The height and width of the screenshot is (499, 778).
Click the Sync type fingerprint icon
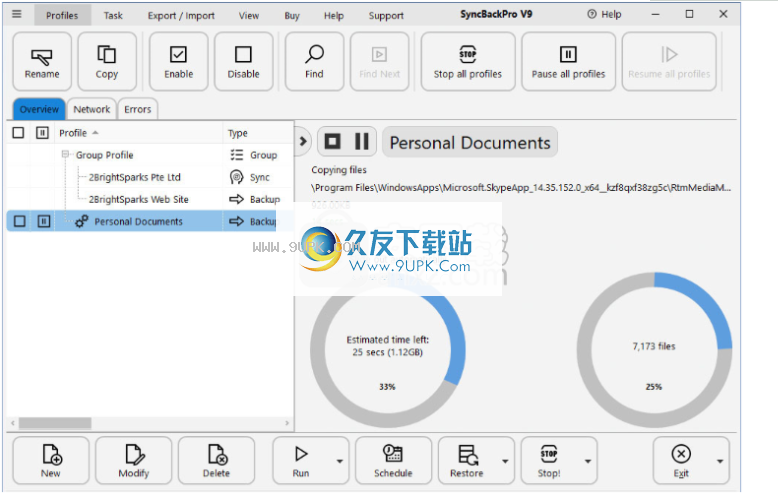pyautogui.click(x=237, y=177)
